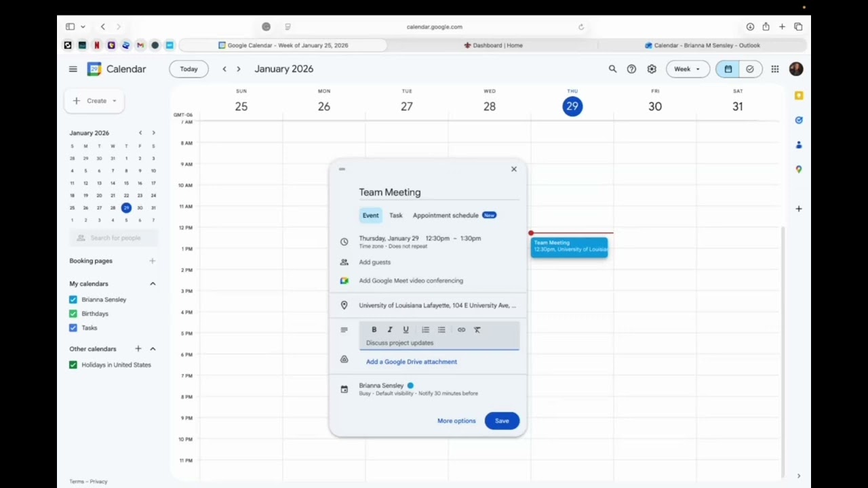Switch to Calendar view icon
The width and height of the screenshot is (868, 488).
pos(728,69)
